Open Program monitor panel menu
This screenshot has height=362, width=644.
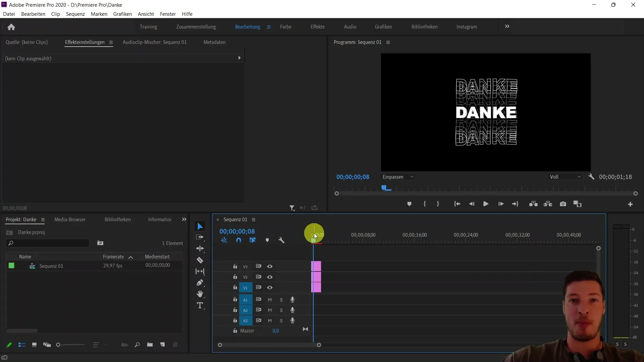click(388, 43)
